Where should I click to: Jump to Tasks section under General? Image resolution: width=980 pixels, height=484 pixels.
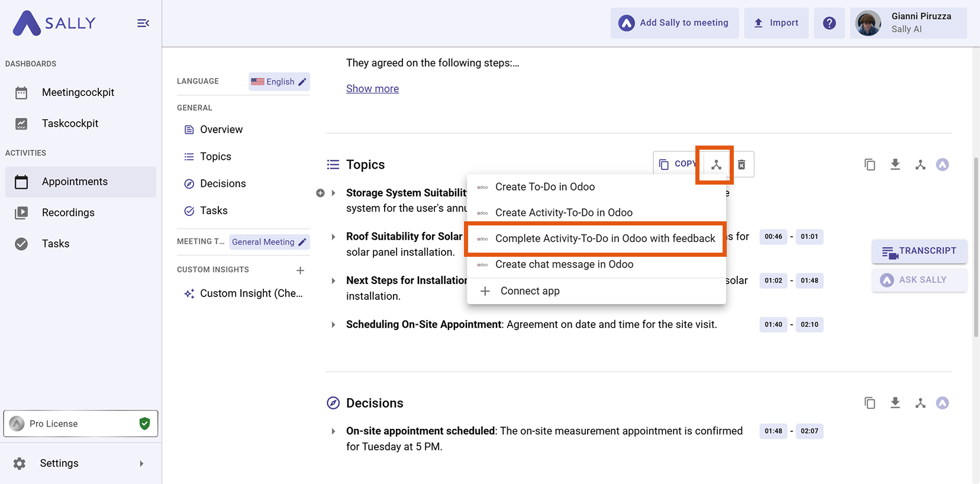click(x=214, y=211)
